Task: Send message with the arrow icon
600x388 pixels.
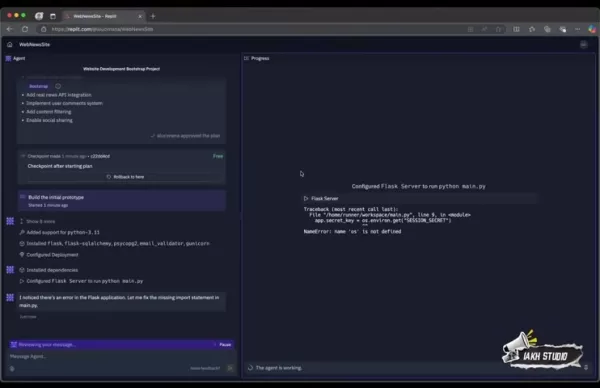Action: point(230,368)
